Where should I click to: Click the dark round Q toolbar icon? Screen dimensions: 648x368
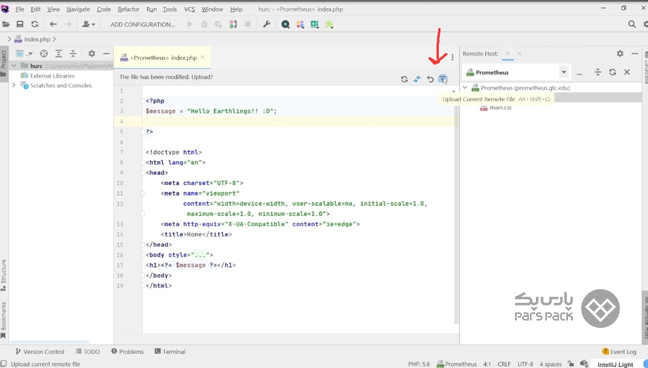(x=285, y=24)
